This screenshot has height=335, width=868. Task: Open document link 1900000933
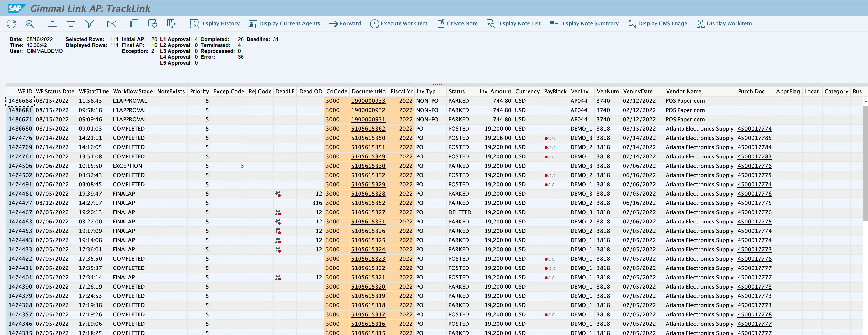pos(368,101)
